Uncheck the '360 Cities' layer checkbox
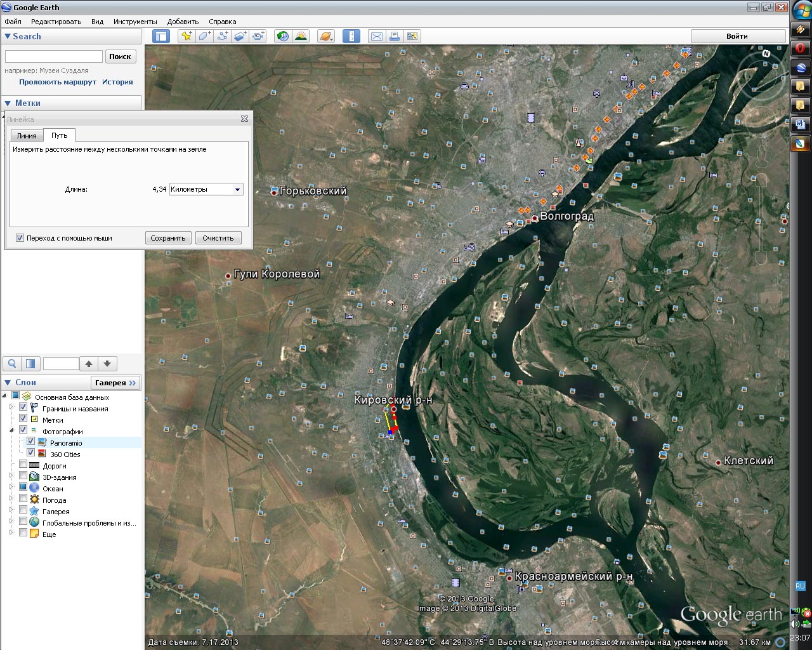 31,454
